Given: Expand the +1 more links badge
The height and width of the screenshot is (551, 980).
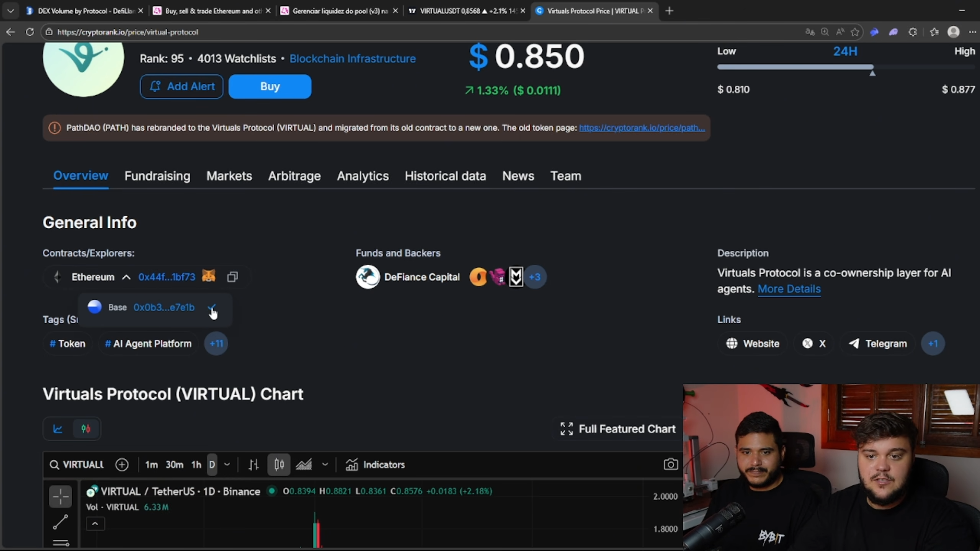Looking at the screenshot, I should click(933, 344).
